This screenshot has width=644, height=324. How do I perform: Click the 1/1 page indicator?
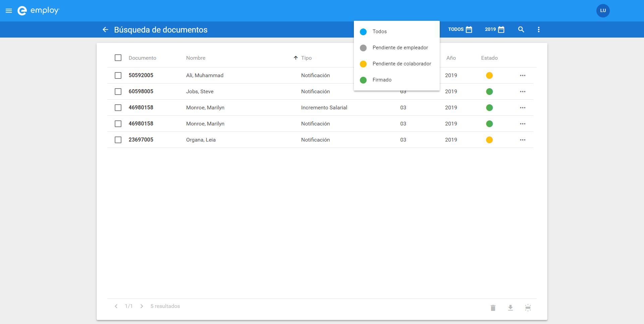click(x=129, y=306)
